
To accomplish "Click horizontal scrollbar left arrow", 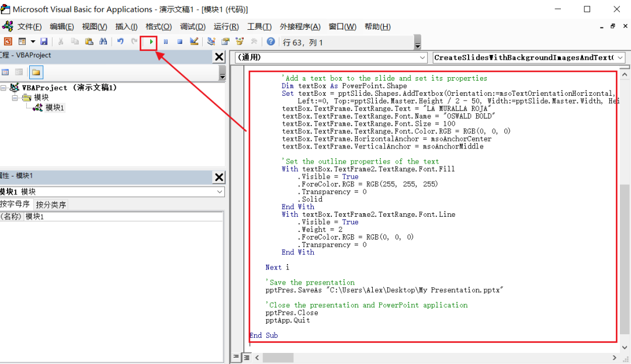I will (257, 358).
